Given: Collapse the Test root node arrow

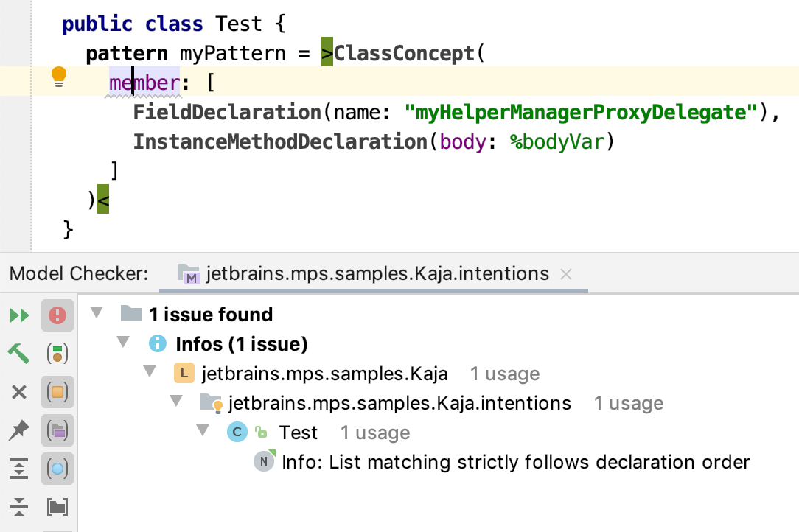Looking at the screenshot, I should click(x=203, y=432).
